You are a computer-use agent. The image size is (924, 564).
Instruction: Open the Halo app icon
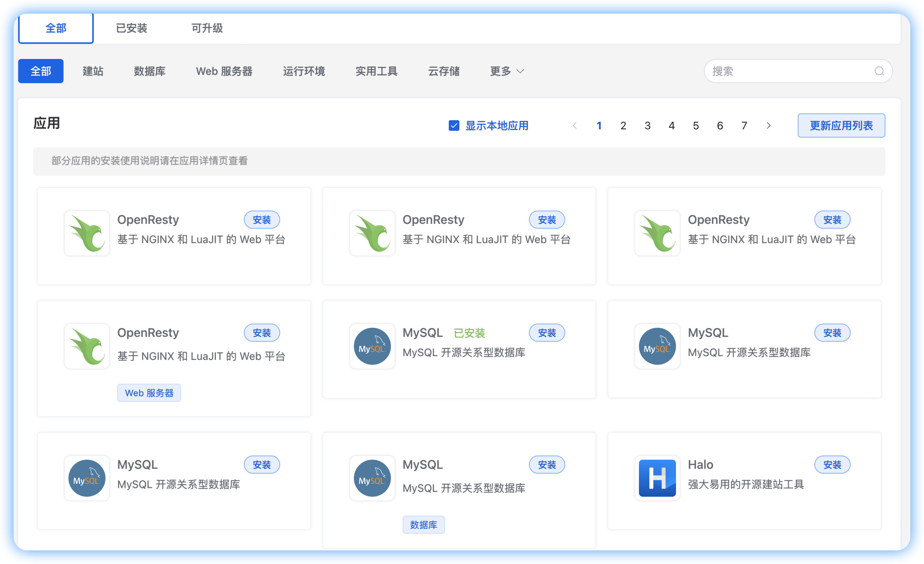coord(657,478)
